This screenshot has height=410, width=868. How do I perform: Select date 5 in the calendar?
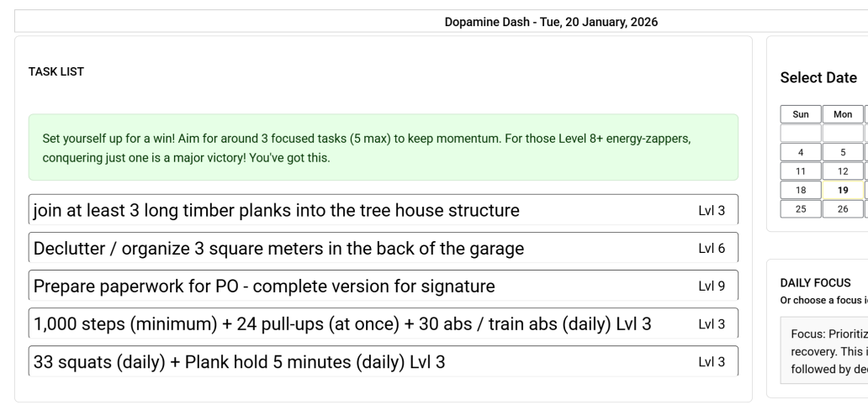843,152
